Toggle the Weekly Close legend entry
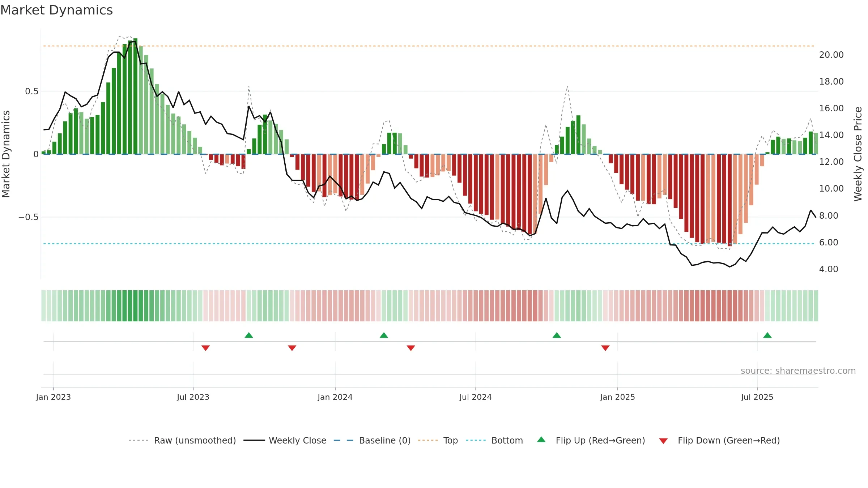Viewport: 868px width, 488px height. tap(285, 440)
